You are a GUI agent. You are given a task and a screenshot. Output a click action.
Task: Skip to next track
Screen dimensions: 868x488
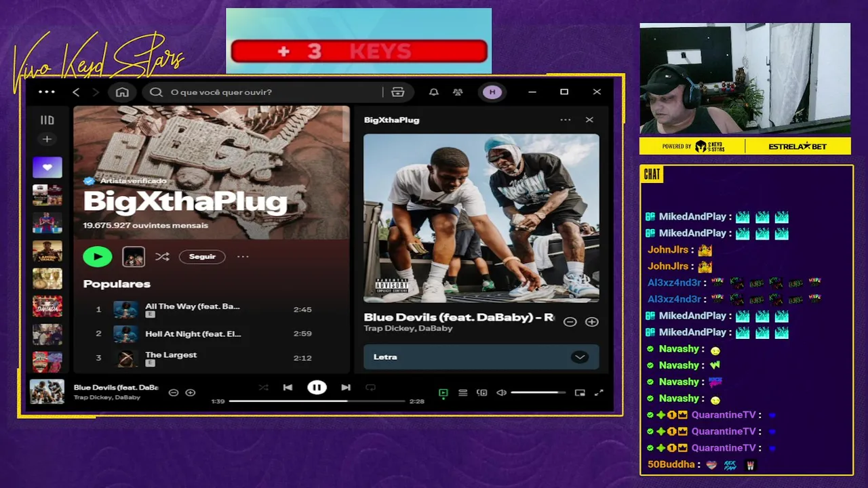click(346, 388)
